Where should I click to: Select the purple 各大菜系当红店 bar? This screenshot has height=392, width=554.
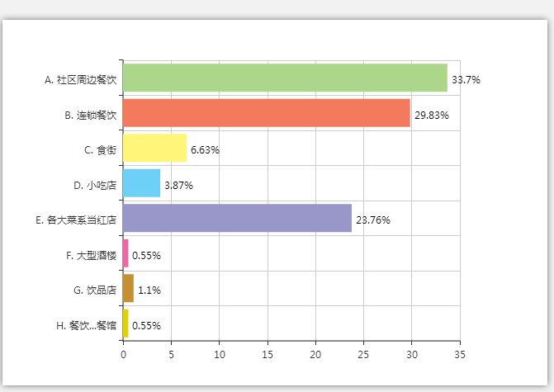point(237,219)
